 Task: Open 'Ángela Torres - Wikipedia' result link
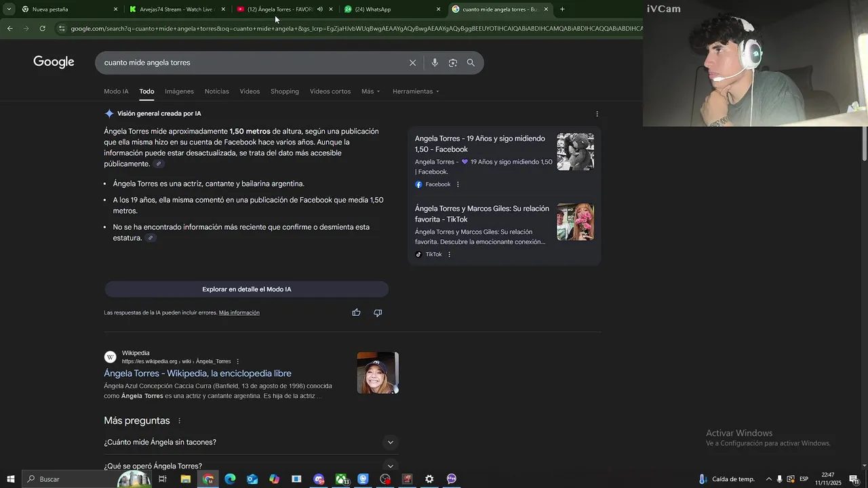pyautogui.click(x=197, y=373)
